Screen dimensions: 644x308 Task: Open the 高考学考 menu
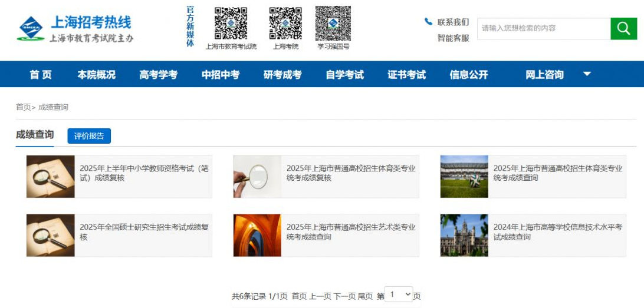tap(159, 75)
